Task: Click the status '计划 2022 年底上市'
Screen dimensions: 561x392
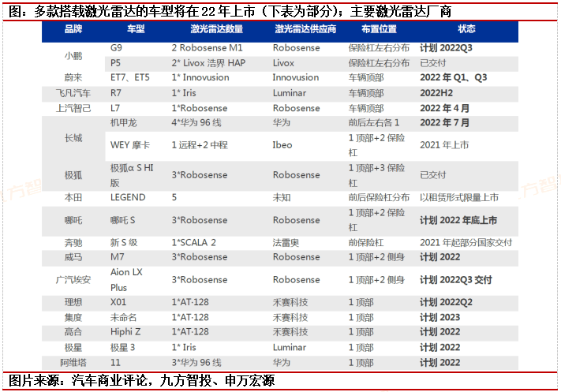Action: [458, 220]
